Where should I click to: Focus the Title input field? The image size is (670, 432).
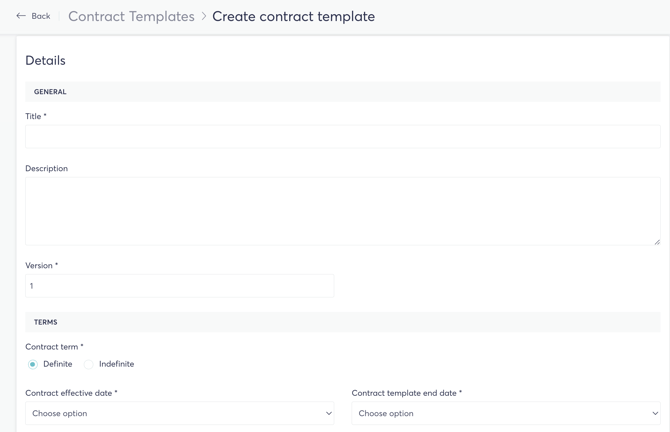pyautogui.click(x=342, y=136)
